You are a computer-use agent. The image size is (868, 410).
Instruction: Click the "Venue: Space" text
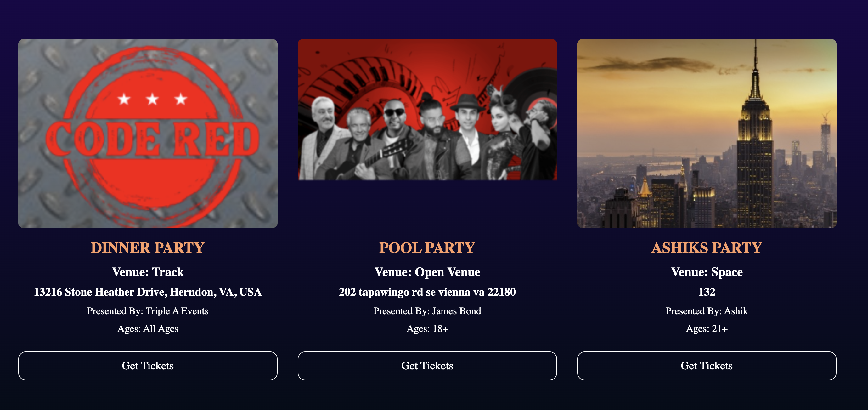(707, 272)
